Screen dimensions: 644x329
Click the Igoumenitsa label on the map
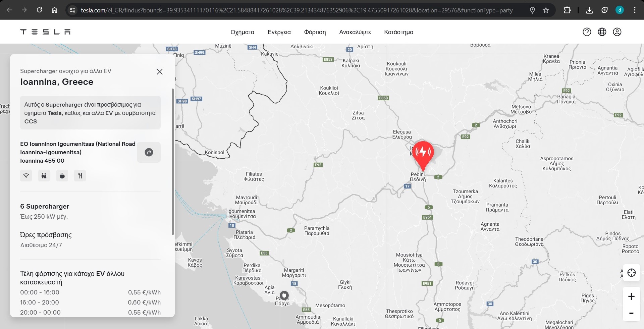coord(241,214)
